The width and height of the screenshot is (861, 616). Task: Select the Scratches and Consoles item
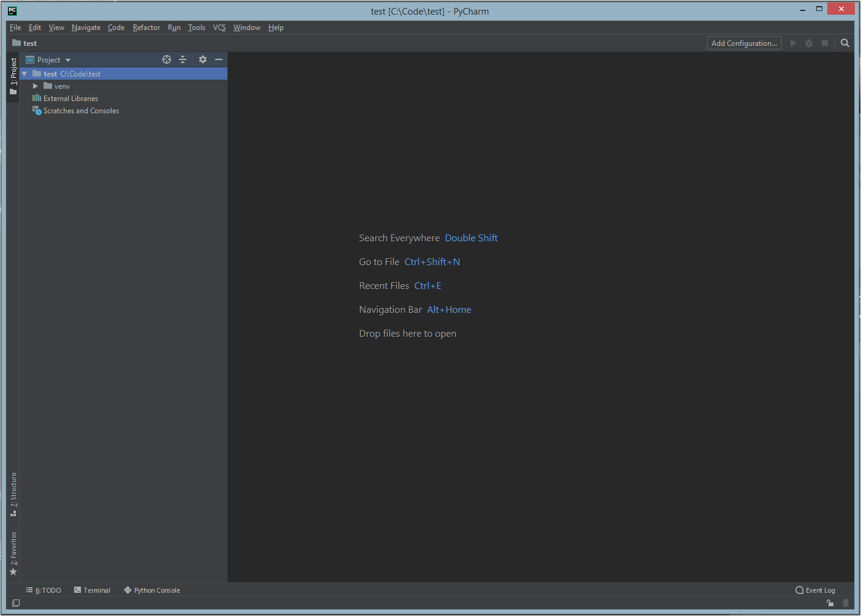pos(81,110)
